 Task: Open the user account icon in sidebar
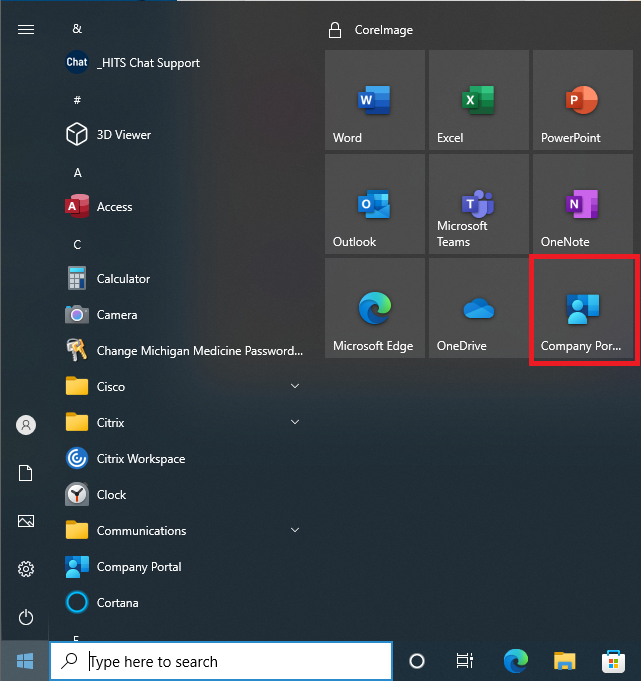point(26,425)
